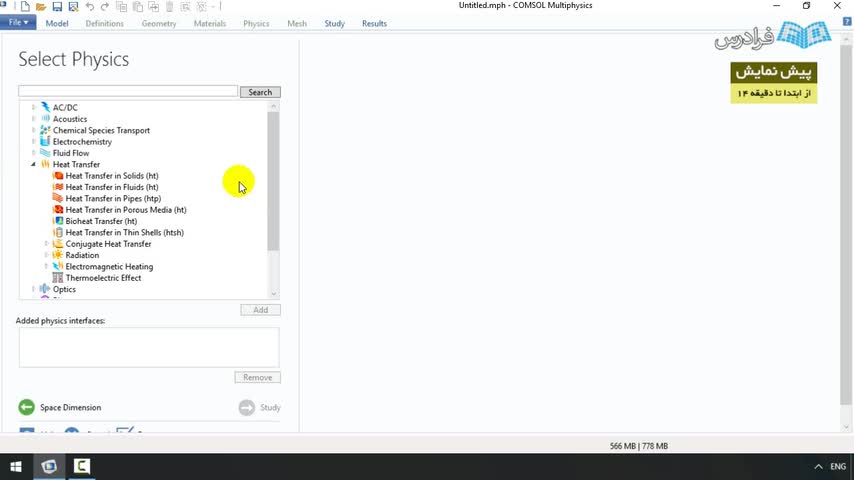Save the model with floppy disk icon
Viewport: 854px width, 480px height.
click(x=57, y=7)
